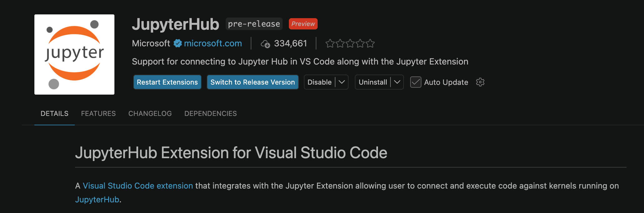Click the Jupyter extension logo image

tap(74, 55)
